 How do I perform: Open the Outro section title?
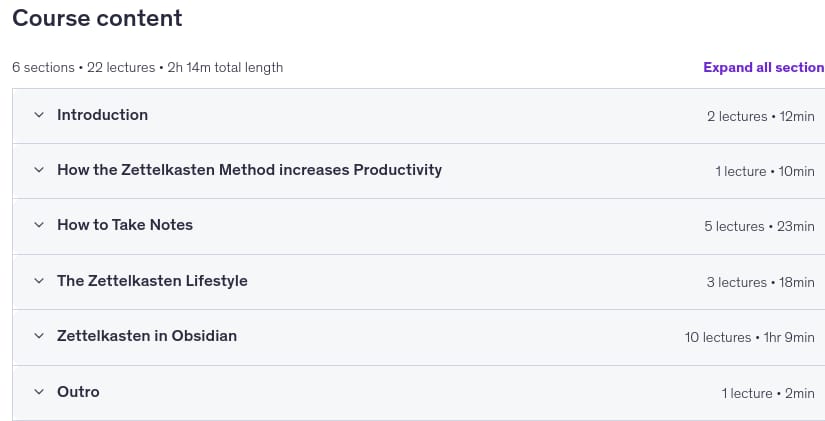[78, 392]
